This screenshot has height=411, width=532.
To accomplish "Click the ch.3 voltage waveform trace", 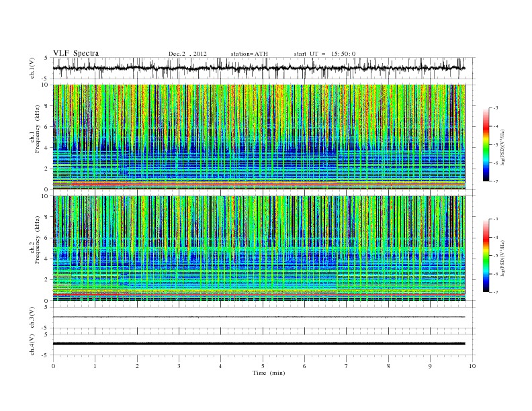I will click(x=259, y=317).
